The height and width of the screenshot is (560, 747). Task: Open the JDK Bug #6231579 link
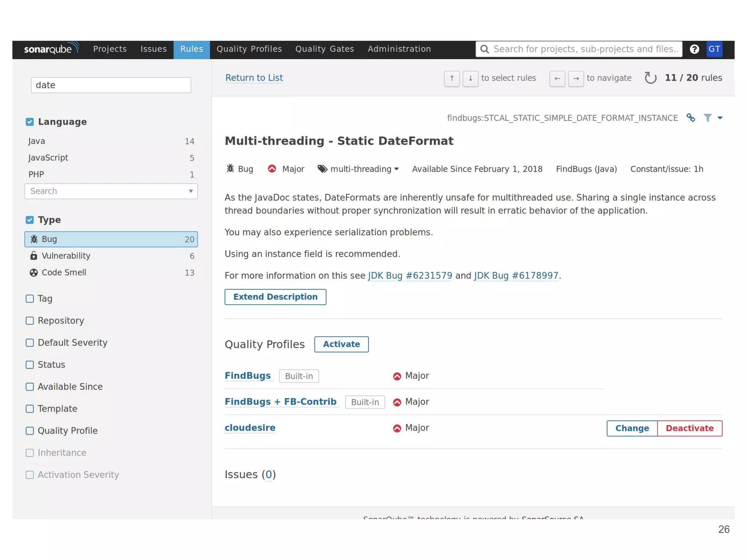pos(410,276)
